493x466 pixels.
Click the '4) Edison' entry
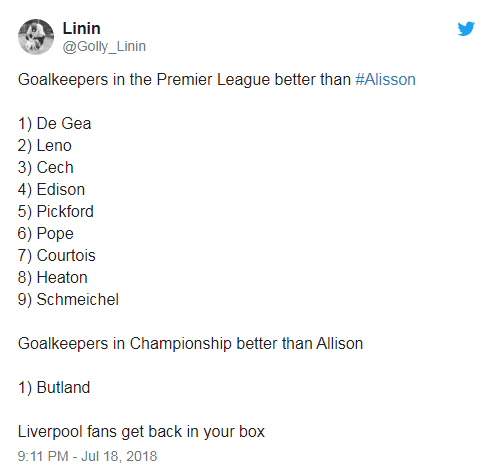[x=51, y=190]
